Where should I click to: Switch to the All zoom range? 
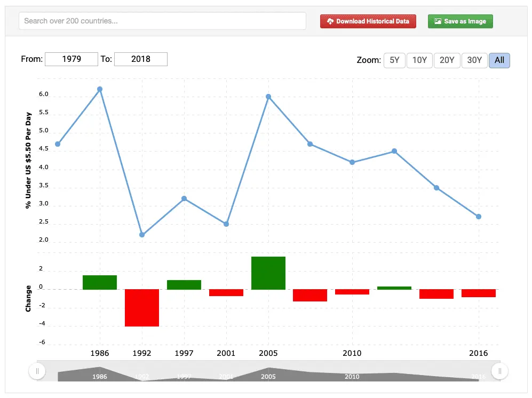tap(499, 60)
